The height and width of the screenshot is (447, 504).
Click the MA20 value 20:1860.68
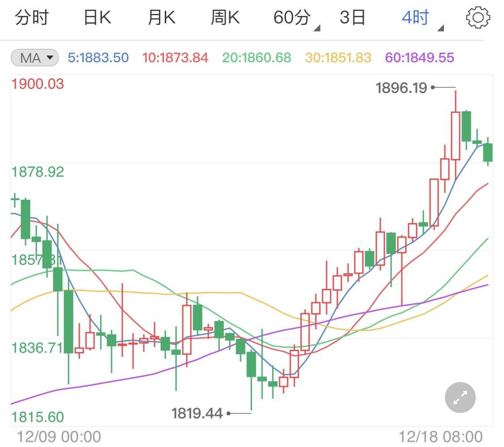[x=257, y=58]
